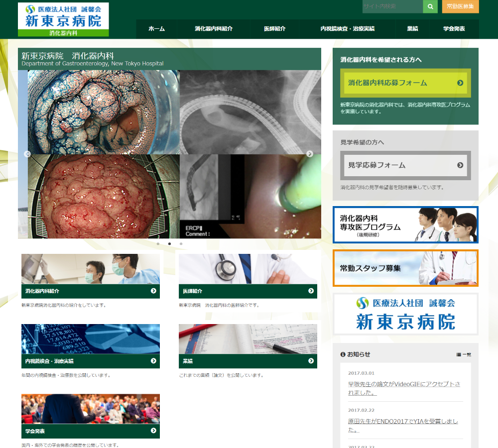Click arrow icon on 消化器内科応募フォーム
The height and width of the screenshot is (448, 498).
[x=460, y=83]
